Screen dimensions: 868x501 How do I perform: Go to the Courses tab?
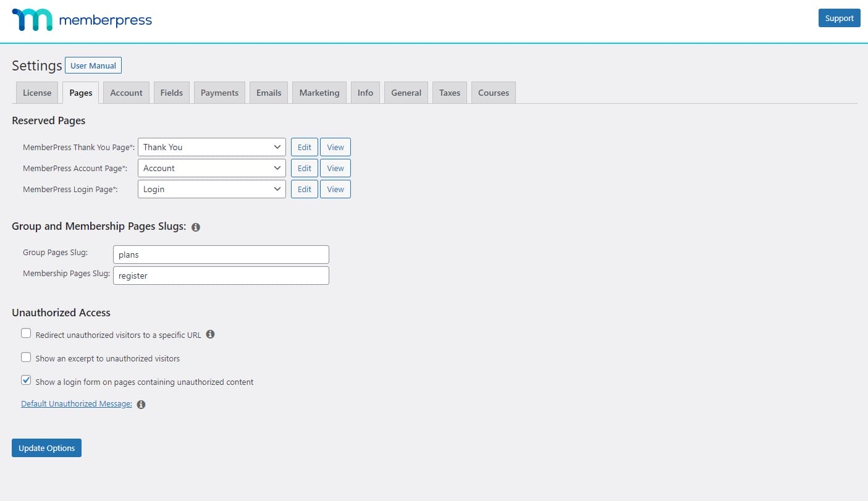(493, 93)
